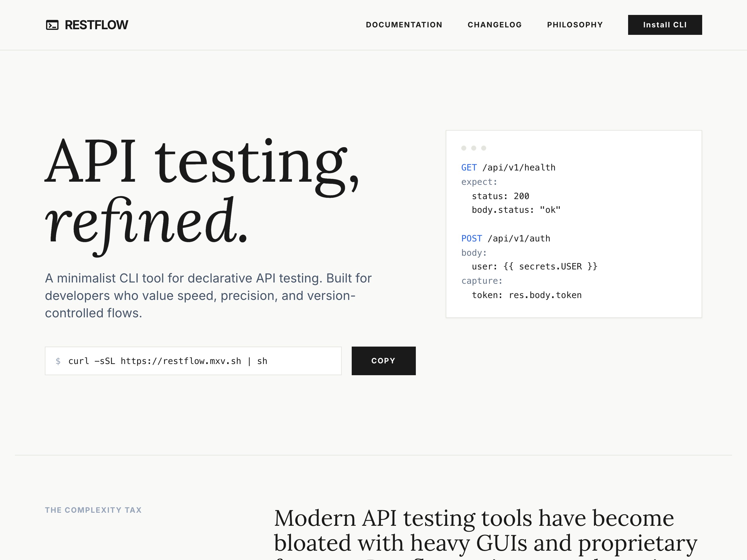Go to the Changelog page
Image resolution: width=747 pixels, height=560 pixels.
(494, 25)
